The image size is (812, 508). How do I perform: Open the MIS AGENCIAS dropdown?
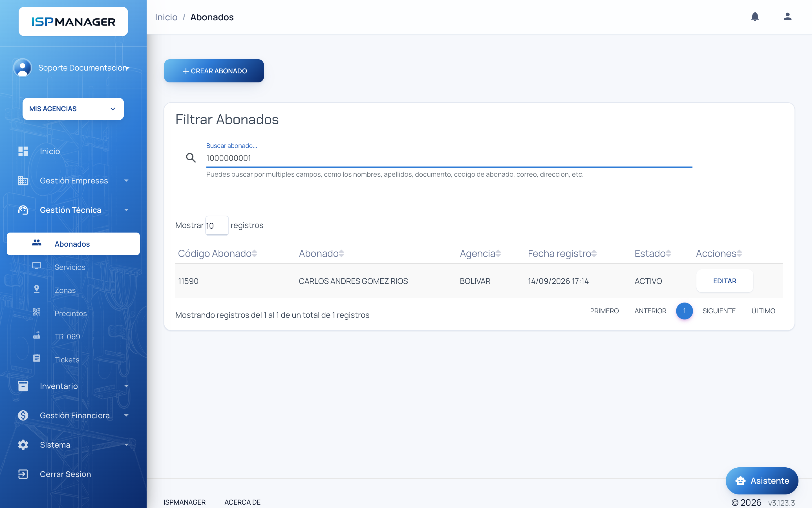coord(73,109)
